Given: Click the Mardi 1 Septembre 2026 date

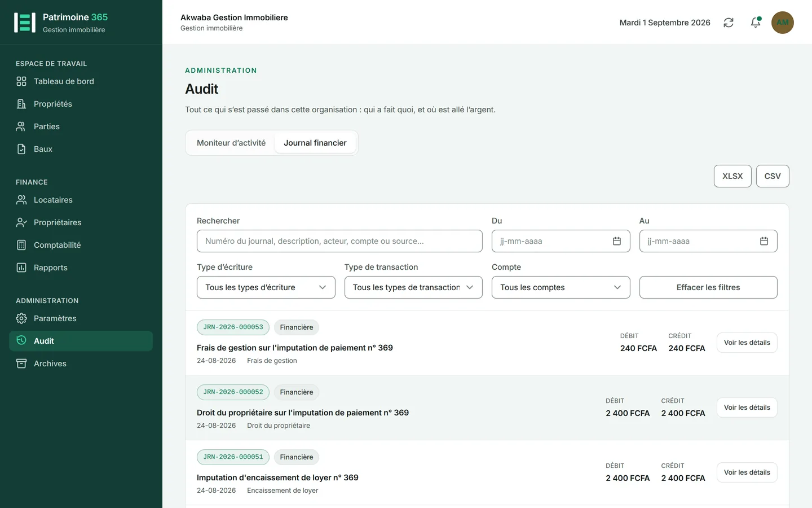Looking at the screenshot, I should [x=665, y=23].
